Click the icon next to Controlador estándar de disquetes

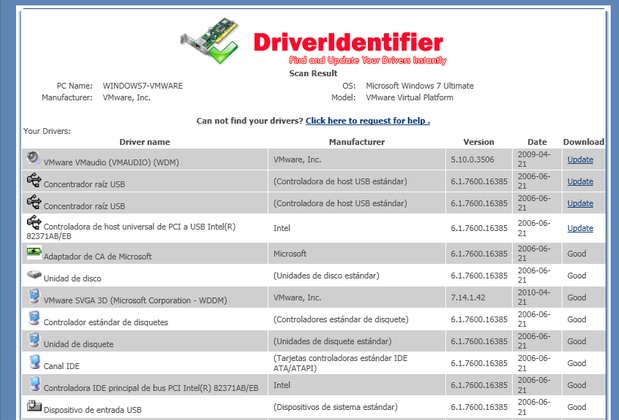click(x=34, y=318)
